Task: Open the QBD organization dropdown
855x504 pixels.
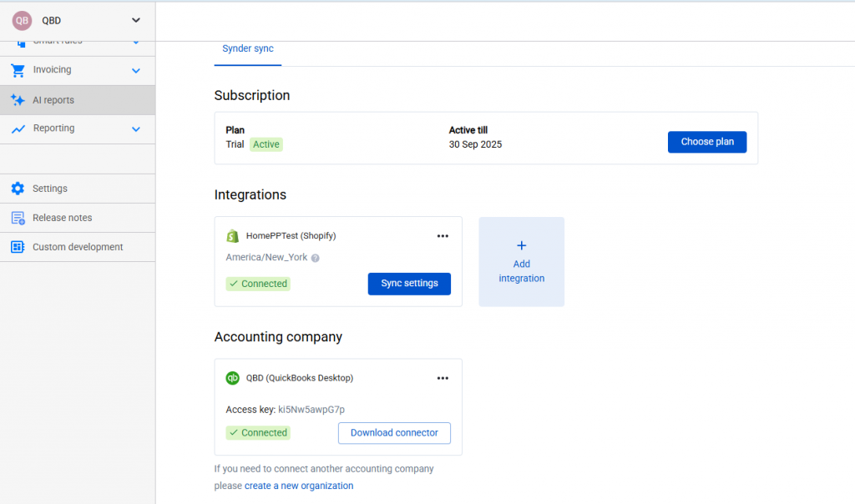Action: [136, 21]
